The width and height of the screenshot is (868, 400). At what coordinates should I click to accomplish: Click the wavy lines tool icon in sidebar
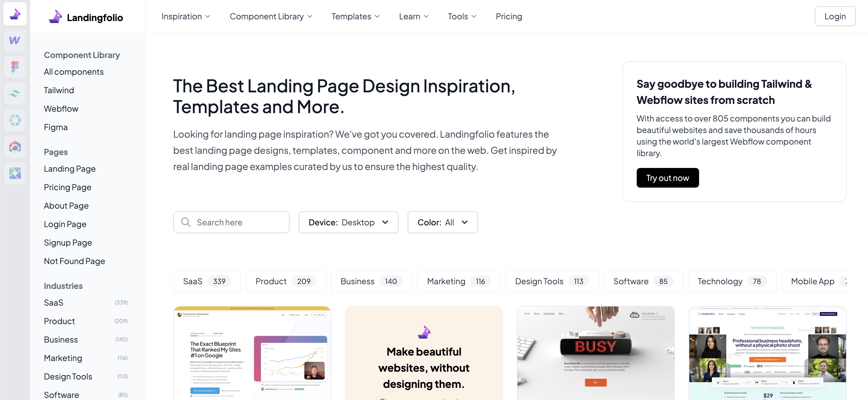coord(15,93)
